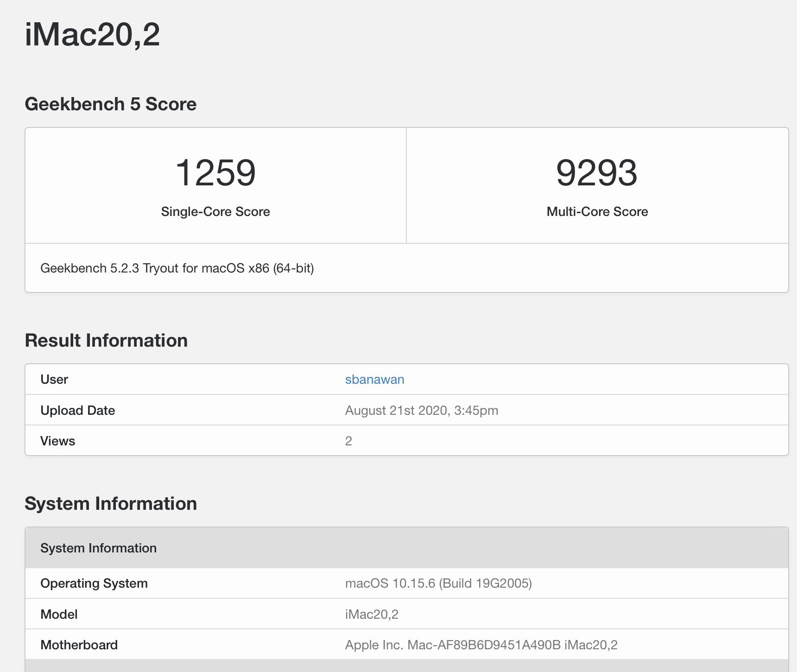
Task: Click the iMac20,2 page title
Action: click(92, 35)
